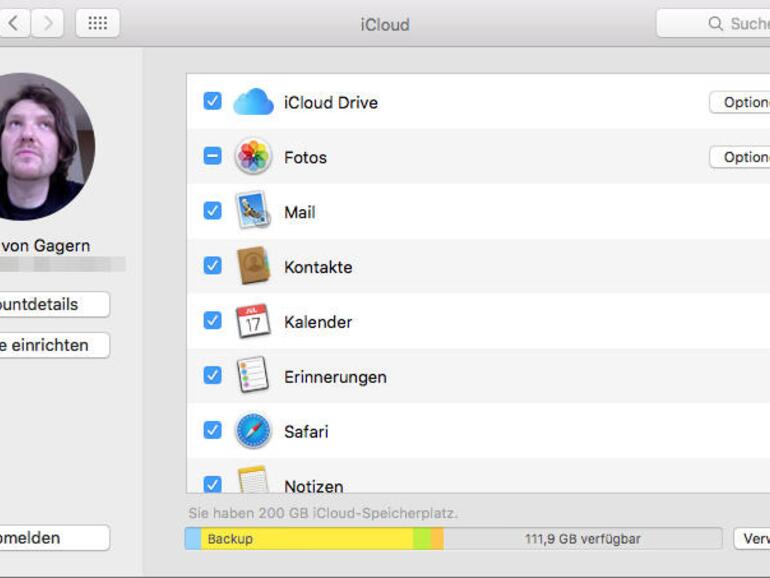Uncheck the iCloud Drive checkbox
Viewport: 770px width, 578px height.
coord(212,101)
